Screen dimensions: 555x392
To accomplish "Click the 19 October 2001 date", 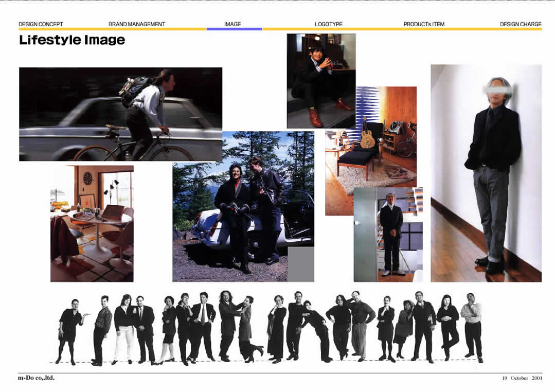I will (522, 378).
